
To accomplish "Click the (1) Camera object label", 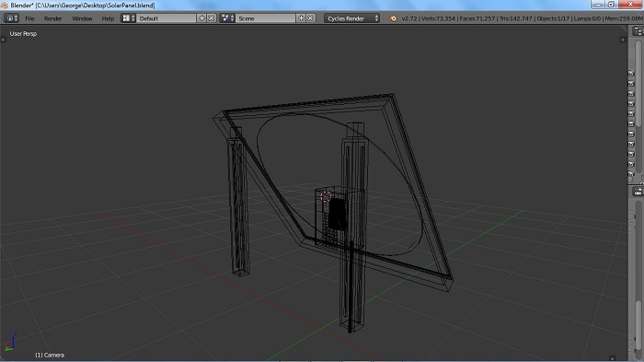I will tap(50, 355).
